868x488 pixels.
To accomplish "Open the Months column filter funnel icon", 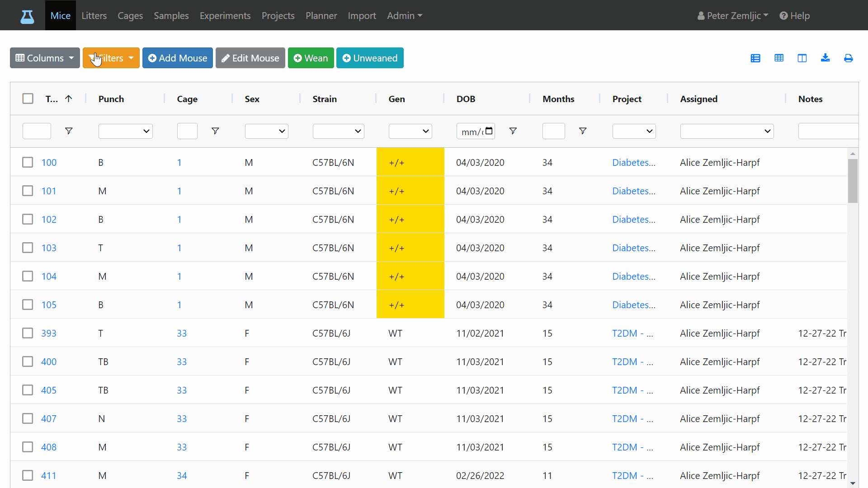I will (583, 131).
